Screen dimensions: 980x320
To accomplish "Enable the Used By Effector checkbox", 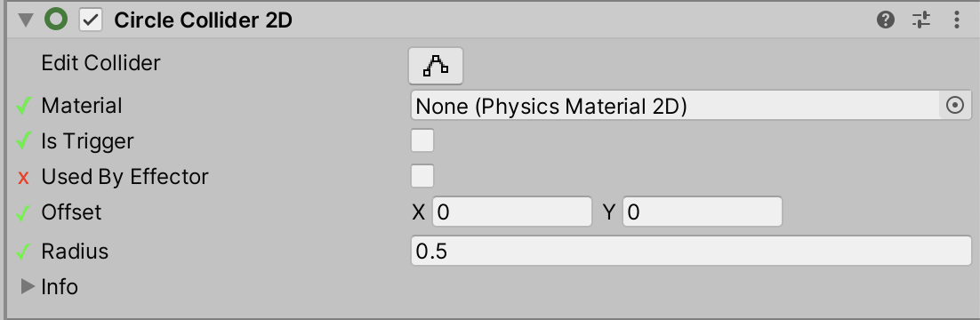I will (x=422, y=176).
